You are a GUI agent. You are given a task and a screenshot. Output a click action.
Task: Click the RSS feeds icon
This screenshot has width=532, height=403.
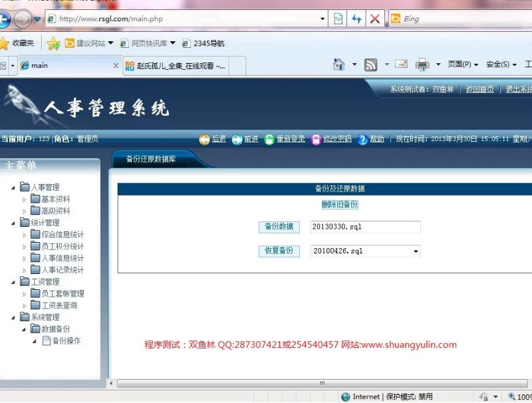[x=370, y=65]
